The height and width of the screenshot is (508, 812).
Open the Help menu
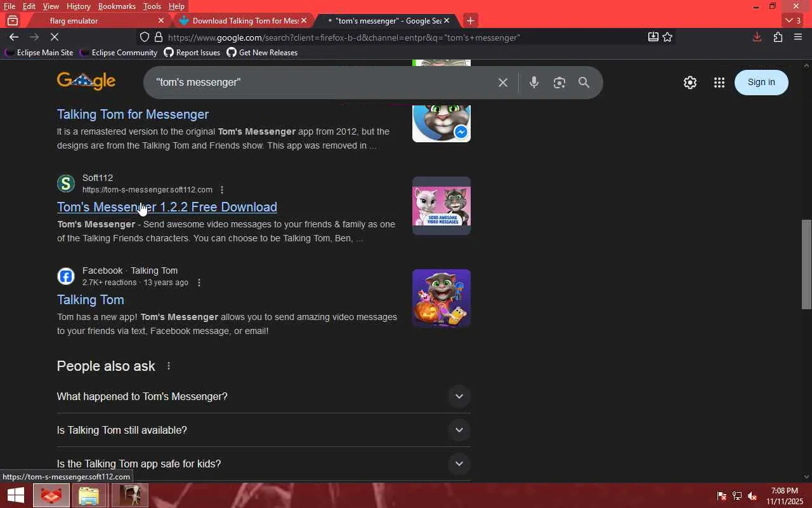(176, 6)
